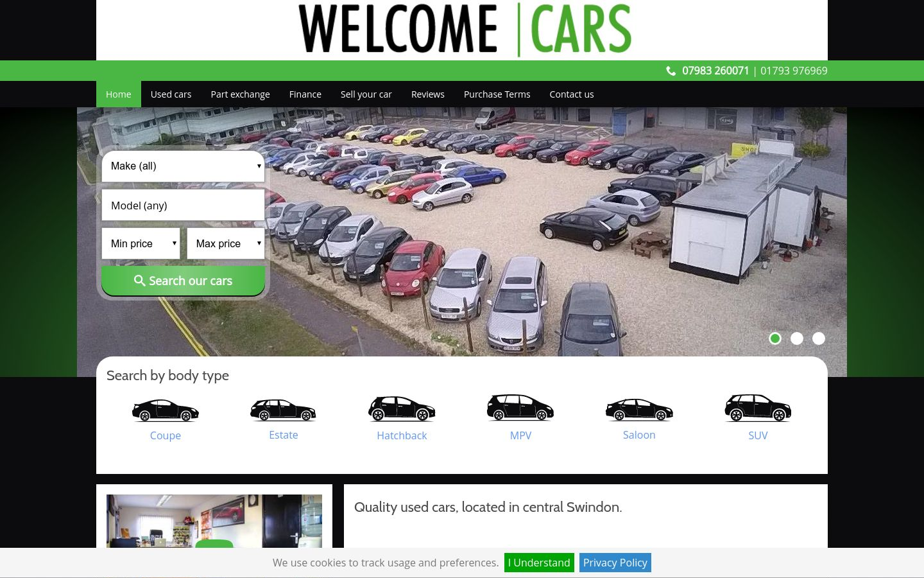Open the Sell your car page
This screenshot has width=924, height=578.
366,94
